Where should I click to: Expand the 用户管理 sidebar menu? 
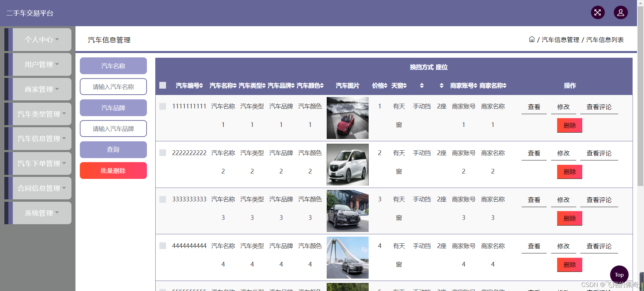coord(42,64)
